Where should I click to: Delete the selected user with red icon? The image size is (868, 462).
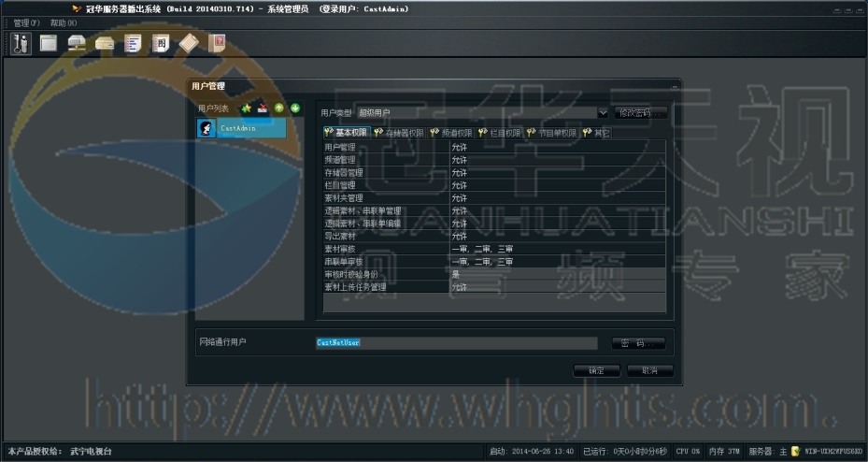coord(263,108)
